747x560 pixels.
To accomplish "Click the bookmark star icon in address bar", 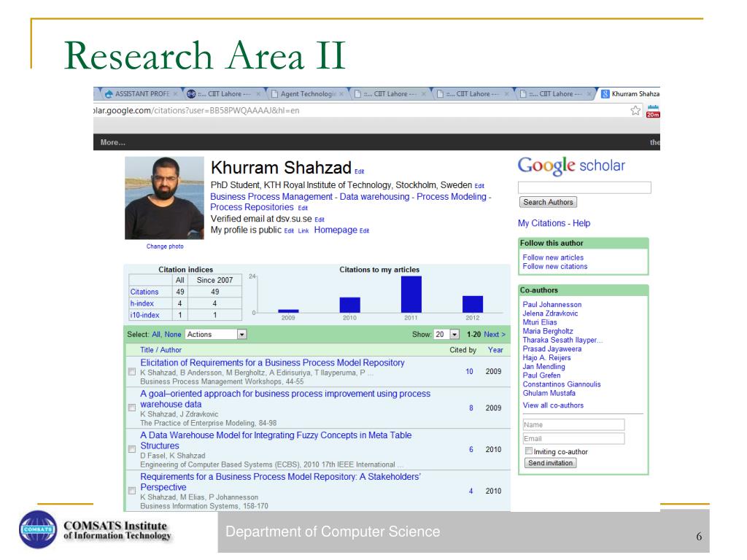I will [x=635, y=111].
